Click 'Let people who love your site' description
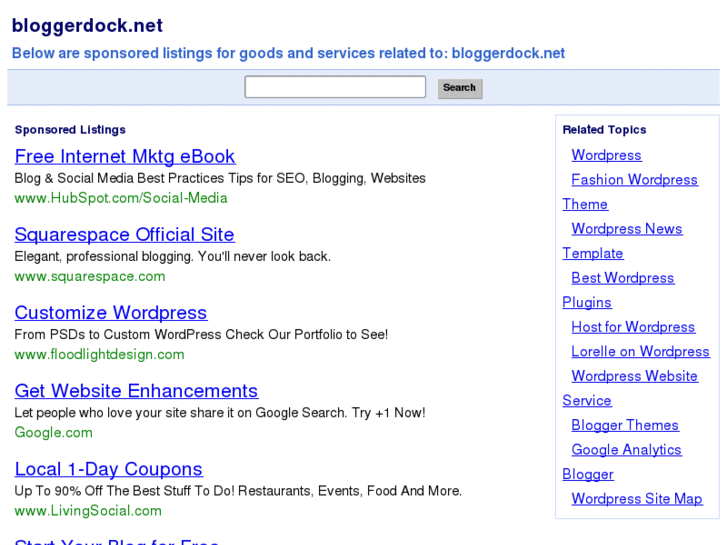The height and width of the screenshot is (545, 727). (220, 413)
